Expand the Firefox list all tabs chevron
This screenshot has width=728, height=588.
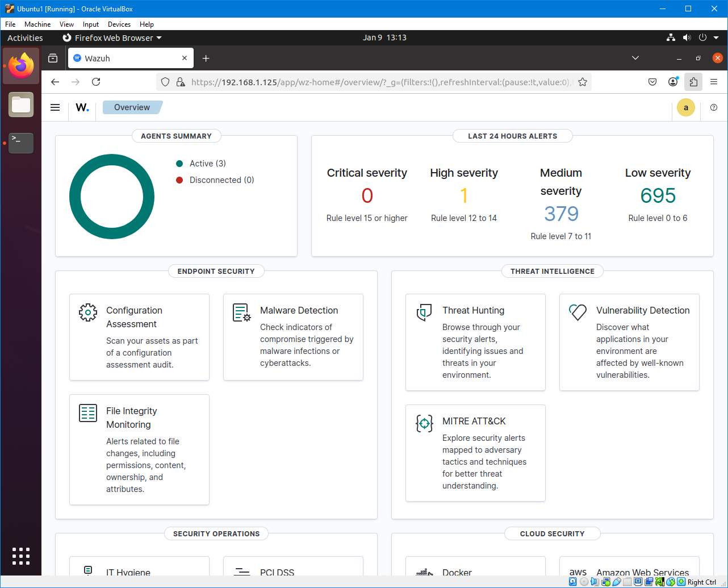click(x=635, y=58)
